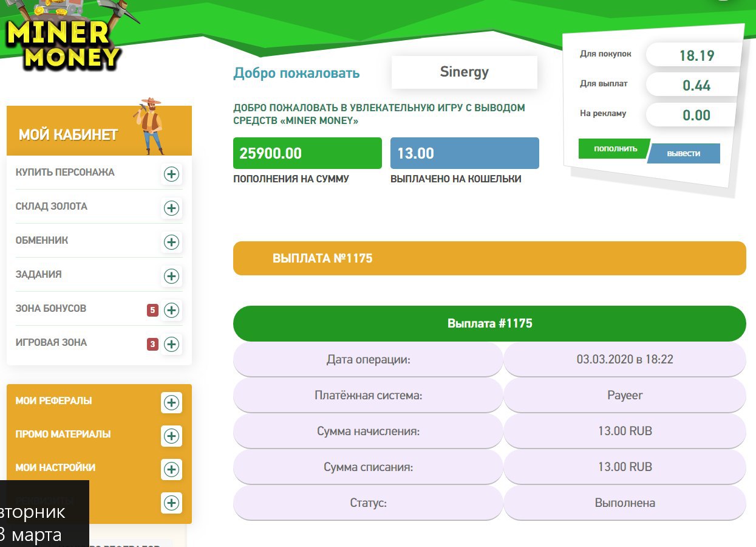Click the Сумма списания value 13.00 RUB
Viewport: 756px width, 547px height.
click(625, 467)
